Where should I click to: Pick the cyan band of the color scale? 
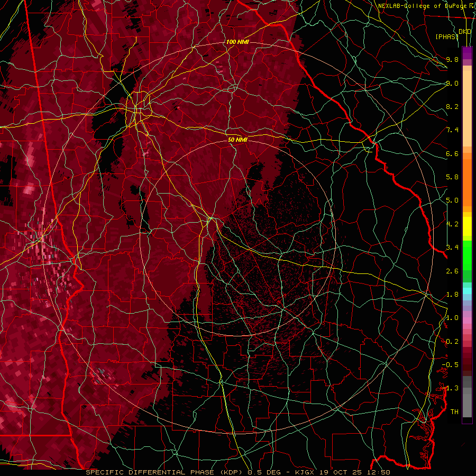point(467,291)
